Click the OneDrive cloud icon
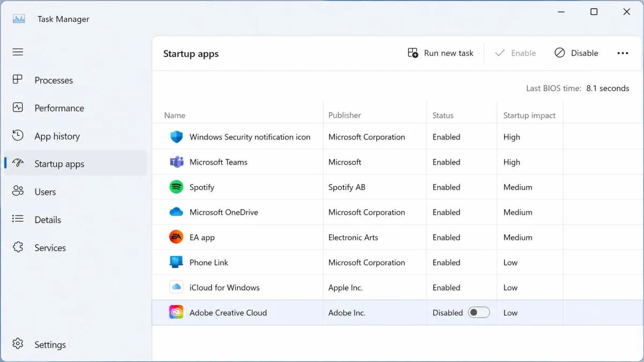This screenshot has height=362, width=644. pos(176,212)
